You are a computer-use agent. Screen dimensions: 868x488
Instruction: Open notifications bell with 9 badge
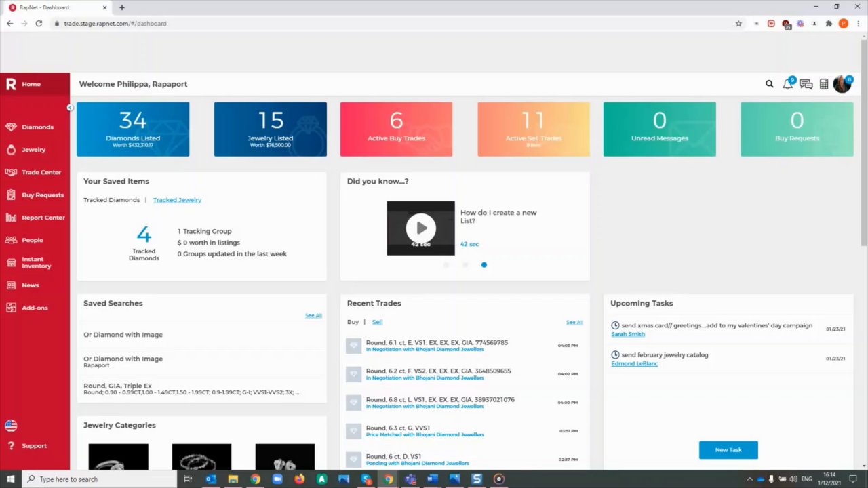pos(787,84)
